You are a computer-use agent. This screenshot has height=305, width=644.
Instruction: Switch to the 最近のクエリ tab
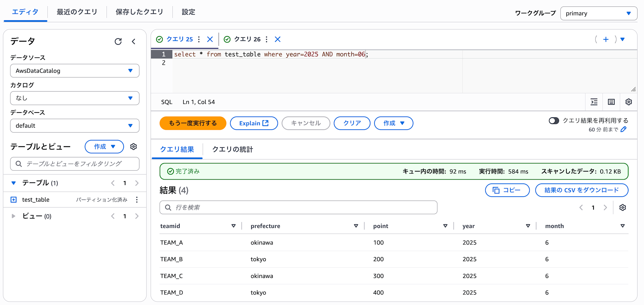(77, 12)
